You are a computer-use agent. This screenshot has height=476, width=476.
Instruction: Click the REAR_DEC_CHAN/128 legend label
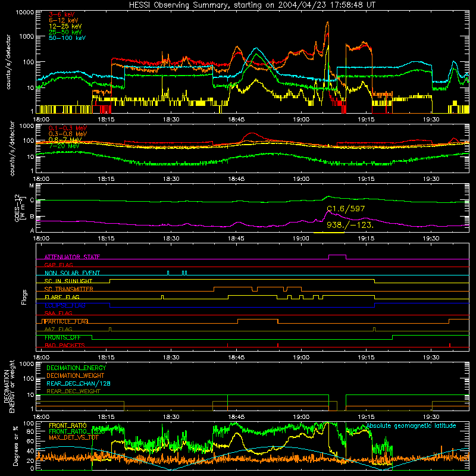(x=79, y=383)
